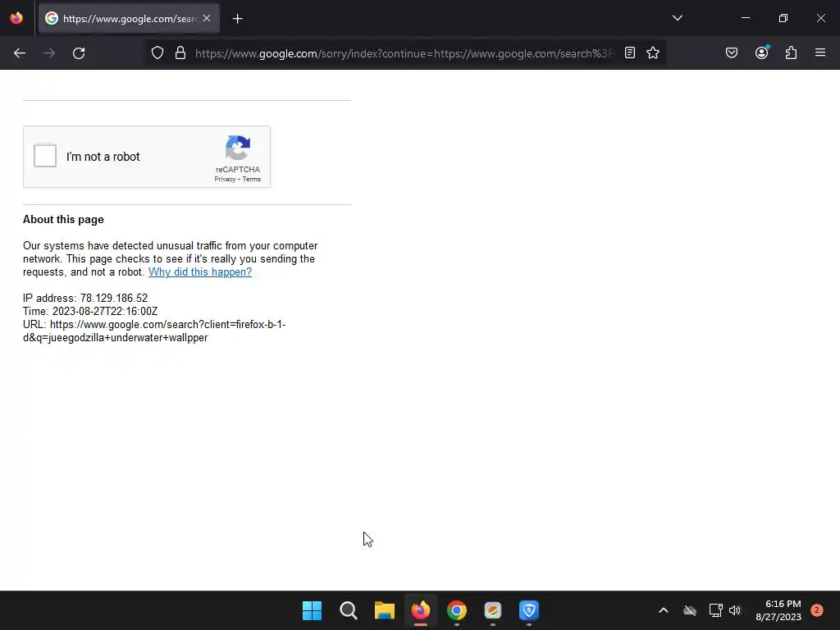Click the Firefox taskbar icon
This screenshot has height=630, width=840.
(421, 610)
